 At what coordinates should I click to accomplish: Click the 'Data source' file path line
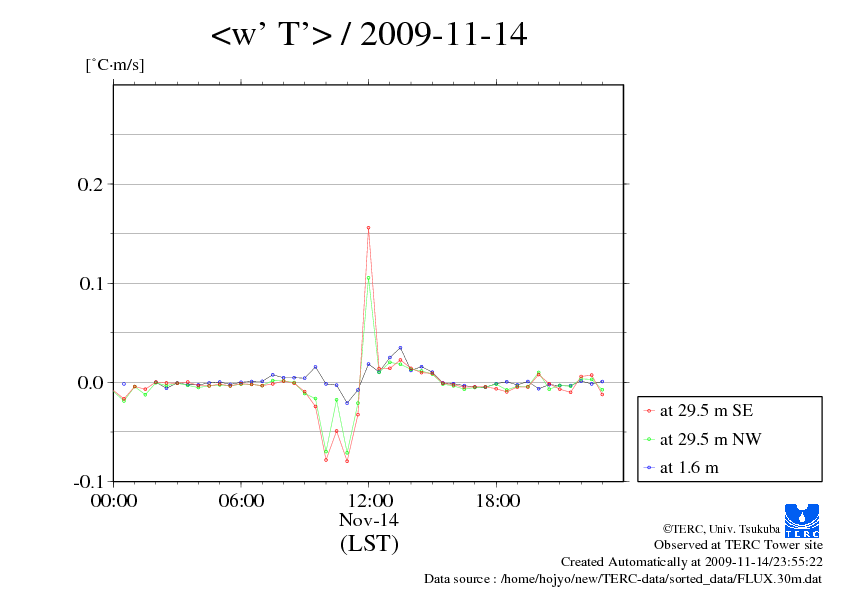(623, 579)
